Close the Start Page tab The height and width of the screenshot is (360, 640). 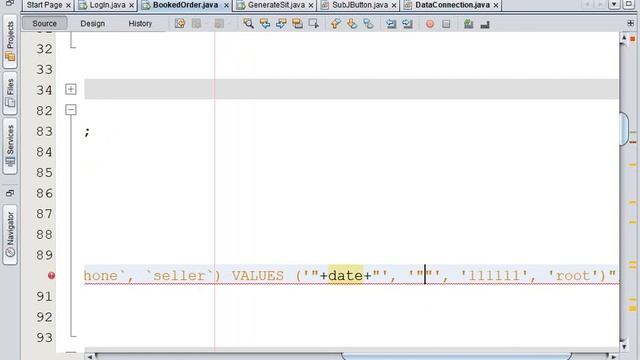[x=68, y=5]
